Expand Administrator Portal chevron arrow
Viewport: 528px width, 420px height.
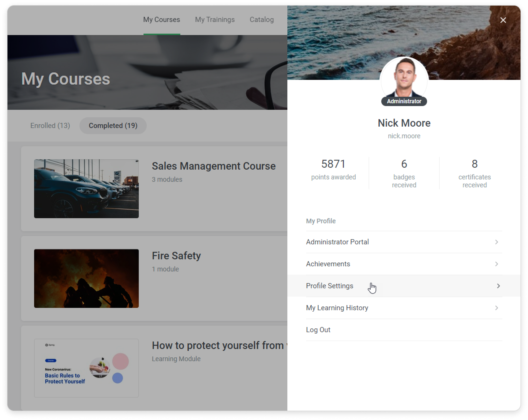(496, 242)
